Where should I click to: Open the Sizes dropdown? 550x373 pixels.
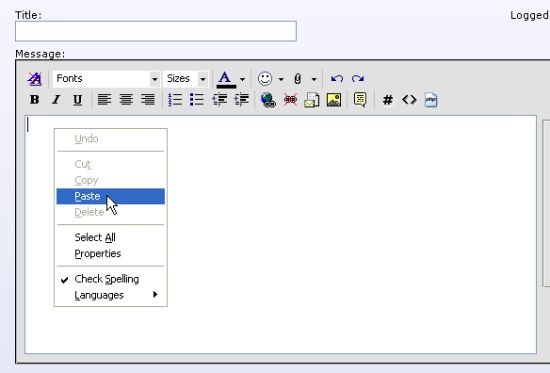[186, 79]
